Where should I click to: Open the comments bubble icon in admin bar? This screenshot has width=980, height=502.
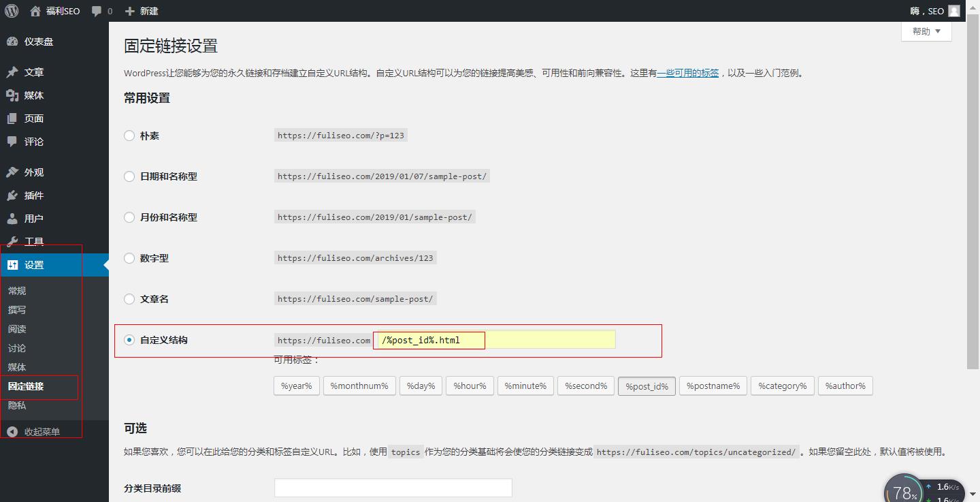pos(97,11)
